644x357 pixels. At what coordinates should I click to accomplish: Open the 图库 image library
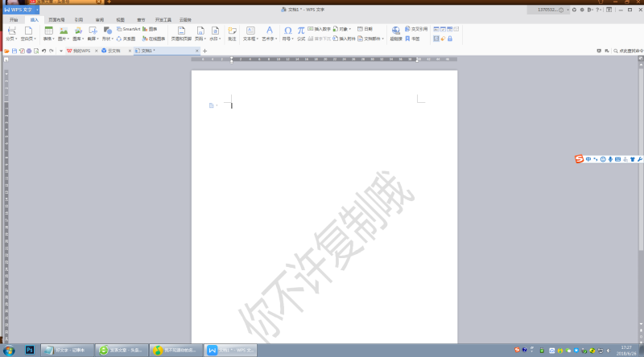(x=78, y=33)
